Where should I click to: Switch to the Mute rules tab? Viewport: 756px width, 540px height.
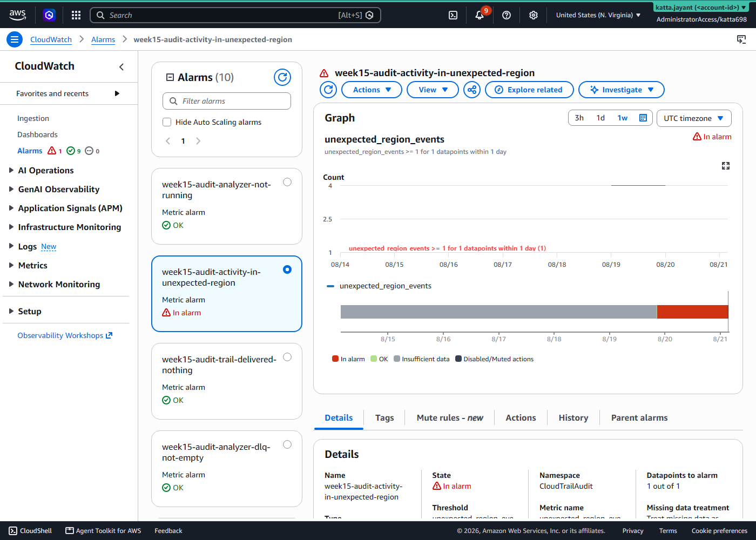click(450, 418)
